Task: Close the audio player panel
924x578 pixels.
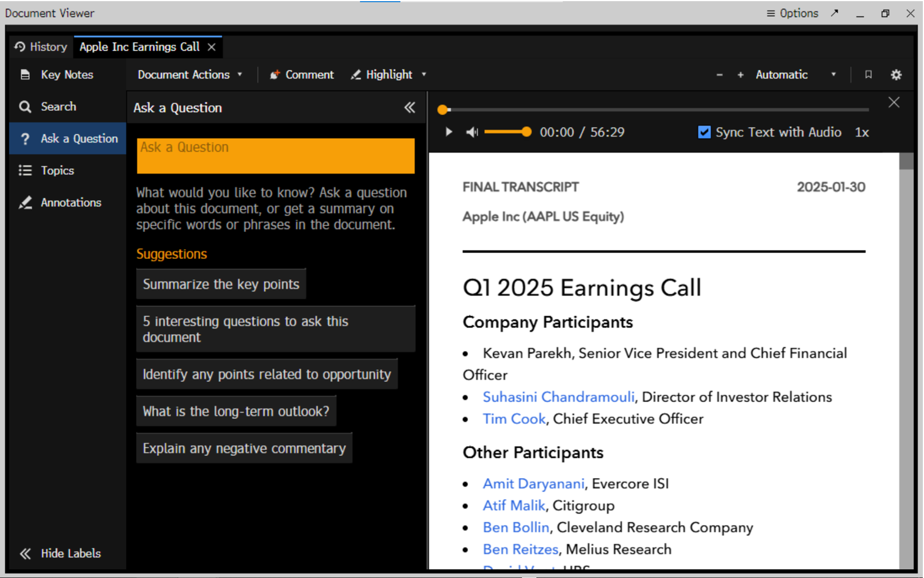Action: pos(894,103)
